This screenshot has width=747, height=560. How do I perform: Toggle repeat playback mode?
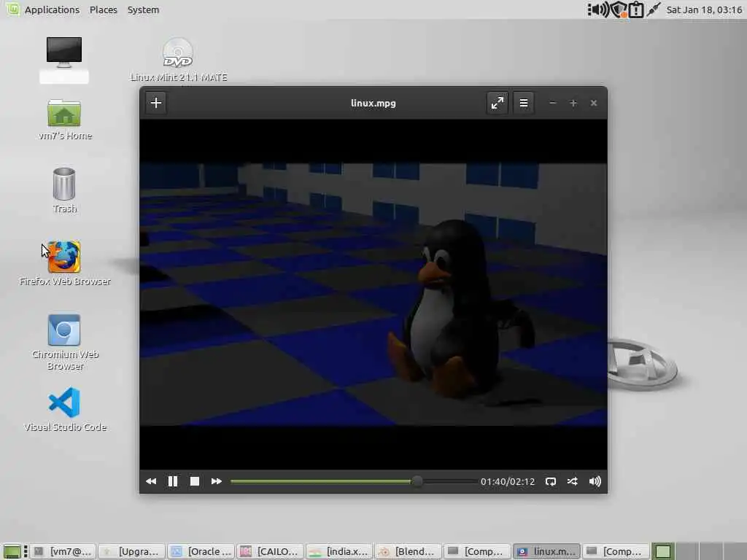pyautogui.click(x=551, y=481)
